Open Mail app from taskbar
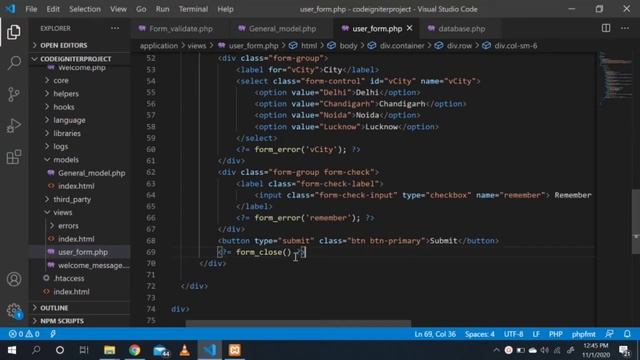 point(160,350)
